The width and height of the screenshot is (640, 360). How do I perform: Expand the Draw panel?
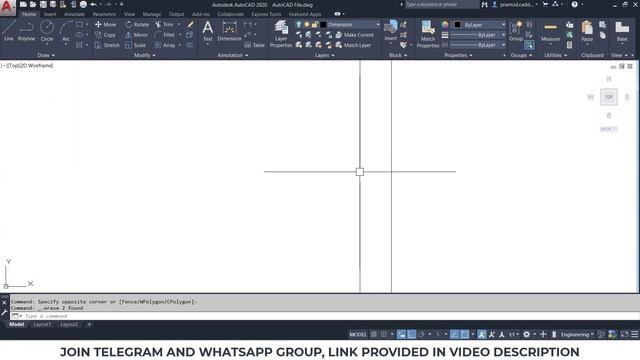coord(46,55)
